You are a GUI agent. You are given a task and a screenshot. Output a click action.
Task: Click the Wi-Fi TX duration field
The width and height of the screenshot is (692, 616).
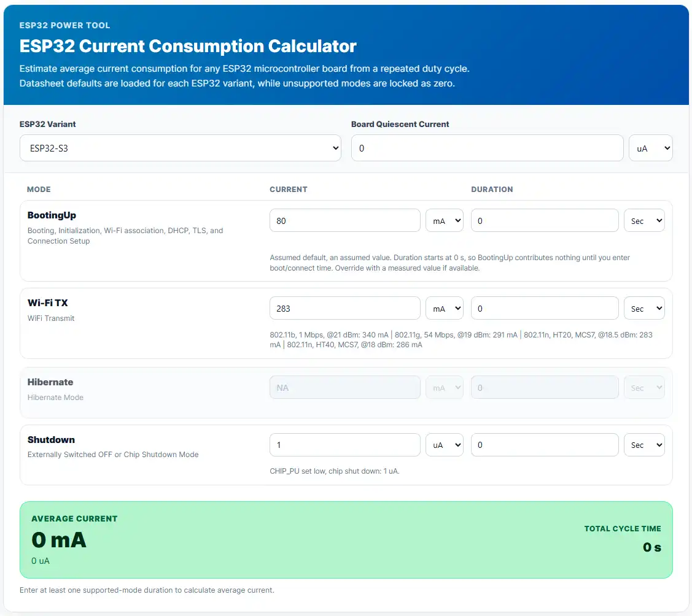click(545, 308)
